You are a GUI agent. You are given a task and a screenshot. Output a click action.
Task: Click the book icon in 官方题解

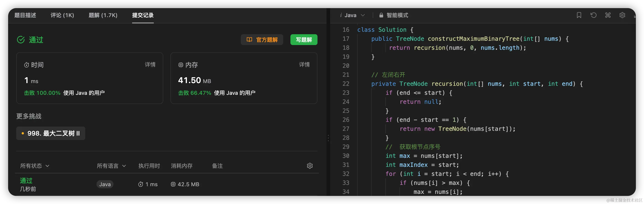249,40
